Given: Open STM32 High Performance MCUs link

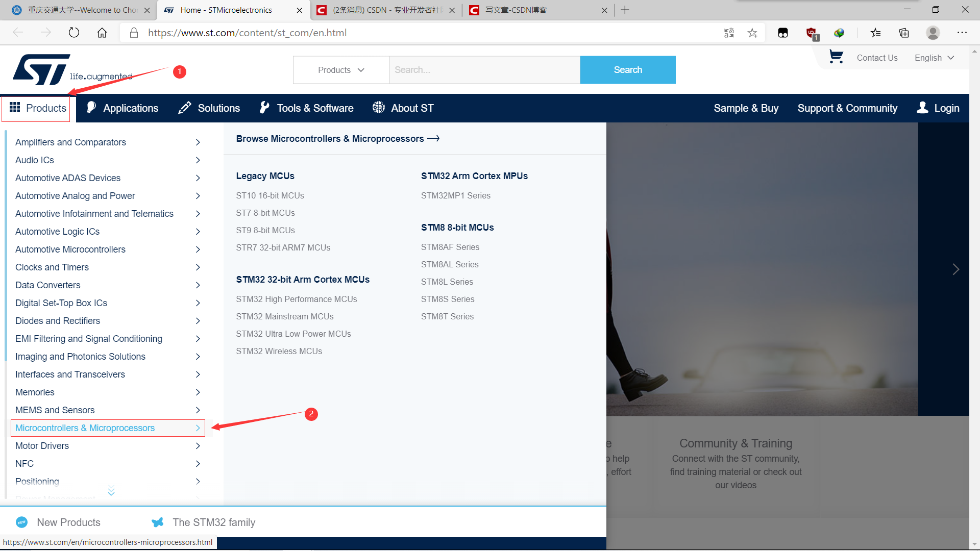Looking at the screenshot, I should pos(297,299).
